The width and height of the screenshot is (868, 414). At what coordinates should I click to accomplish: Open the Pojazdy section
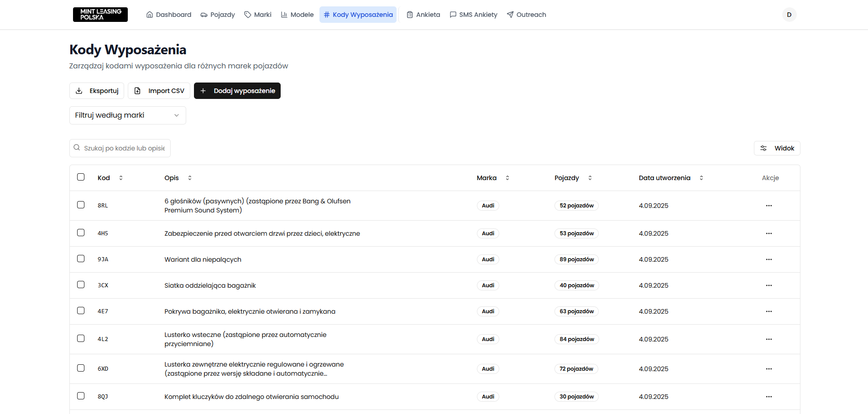pyautogui.click(x=218, y=15)
